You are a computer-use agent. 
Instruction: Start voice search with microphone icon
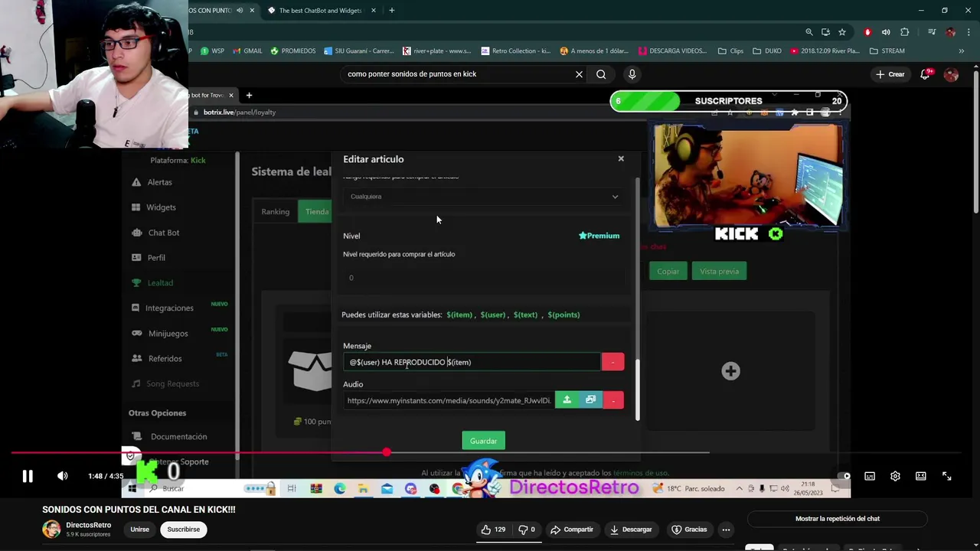tap(632, 74)
